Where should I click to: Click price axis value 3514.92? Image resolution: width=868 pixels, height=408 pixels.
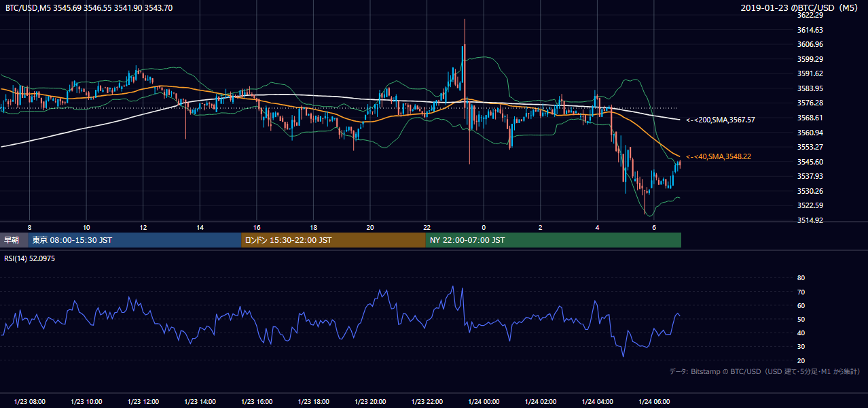tap(811, 220)
